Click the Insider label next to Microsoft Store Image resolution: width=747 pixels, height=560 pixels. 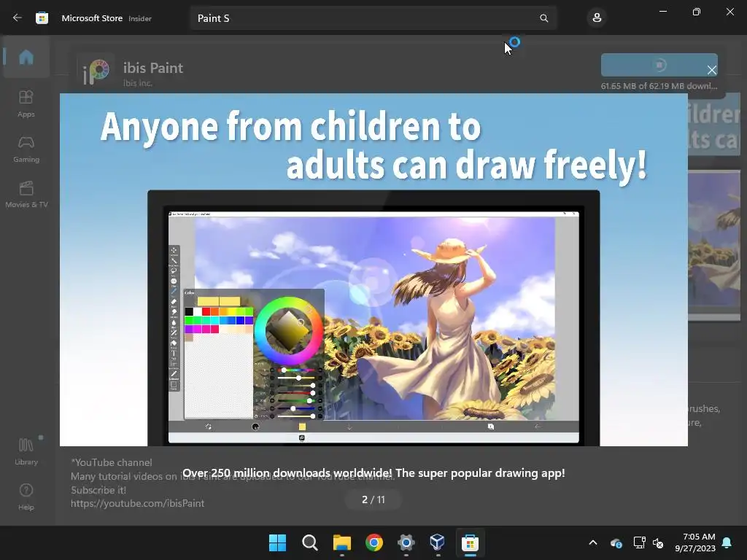[140, 18]
